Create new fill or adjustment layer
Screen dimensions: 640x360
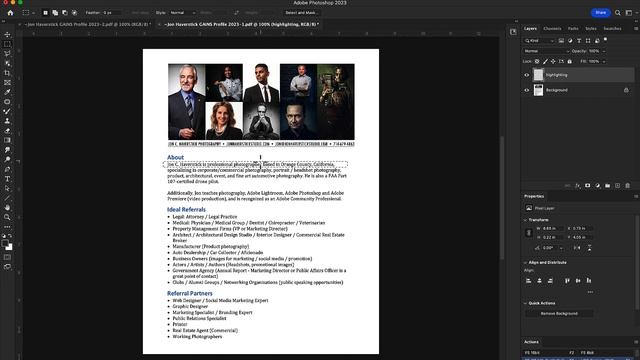[x=598, y=186]
